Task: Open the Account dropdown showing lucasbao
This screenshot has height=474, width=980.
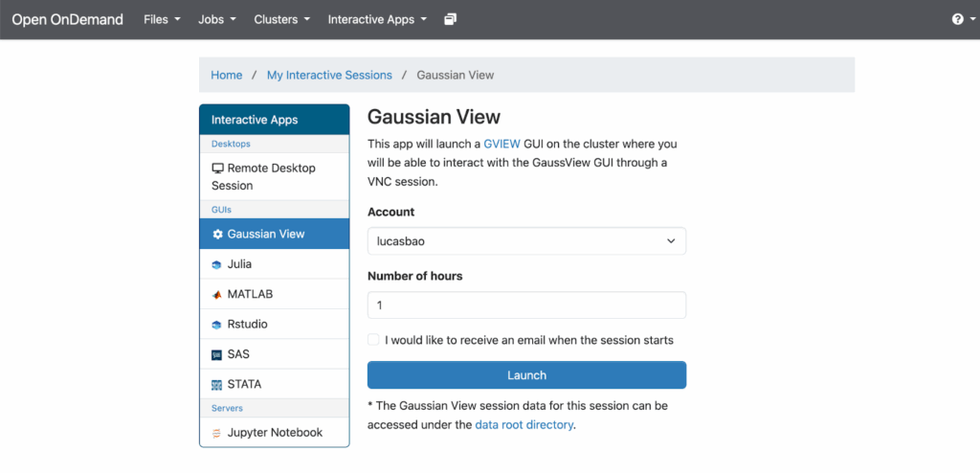Action: (526, 241)
